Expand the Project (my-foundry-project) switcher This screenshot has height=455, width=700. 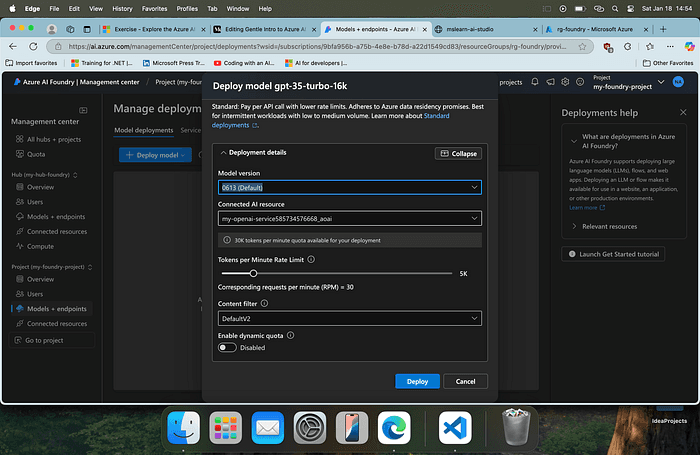click(90, 267)
